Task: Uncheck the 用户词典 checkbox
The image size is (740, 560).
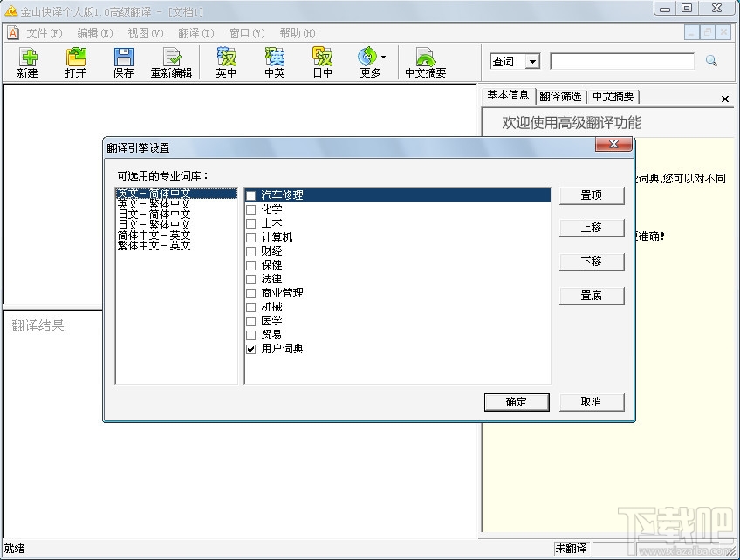Action: (251, 349)
